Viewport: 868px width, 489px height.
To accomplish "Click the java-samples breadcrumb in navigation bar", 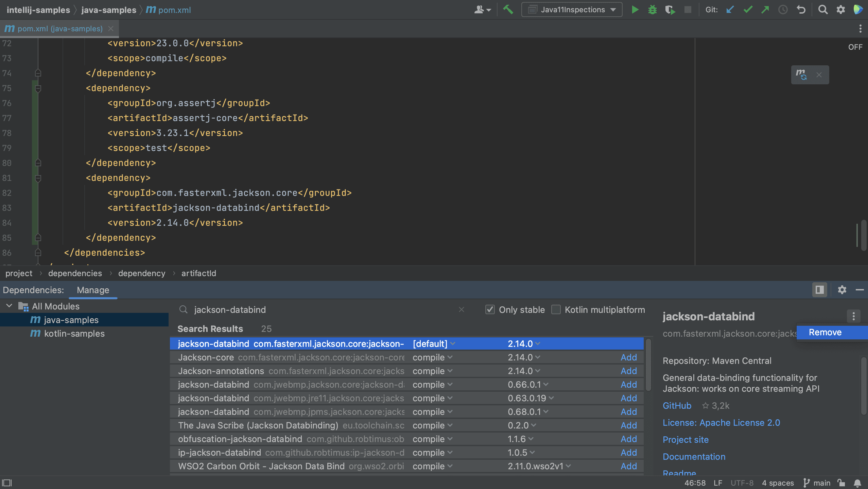I will tap(109, 10).
